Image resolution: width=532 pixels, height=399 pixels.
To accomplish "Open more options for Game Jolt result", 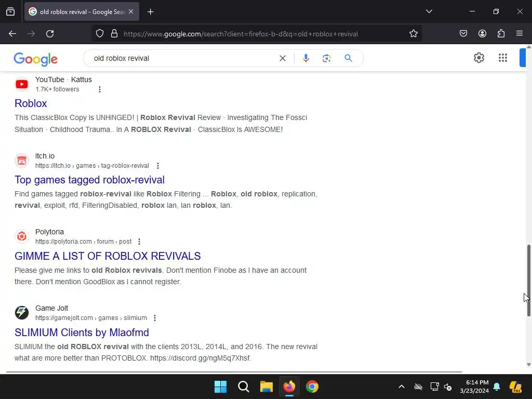I will click(155, 318).
